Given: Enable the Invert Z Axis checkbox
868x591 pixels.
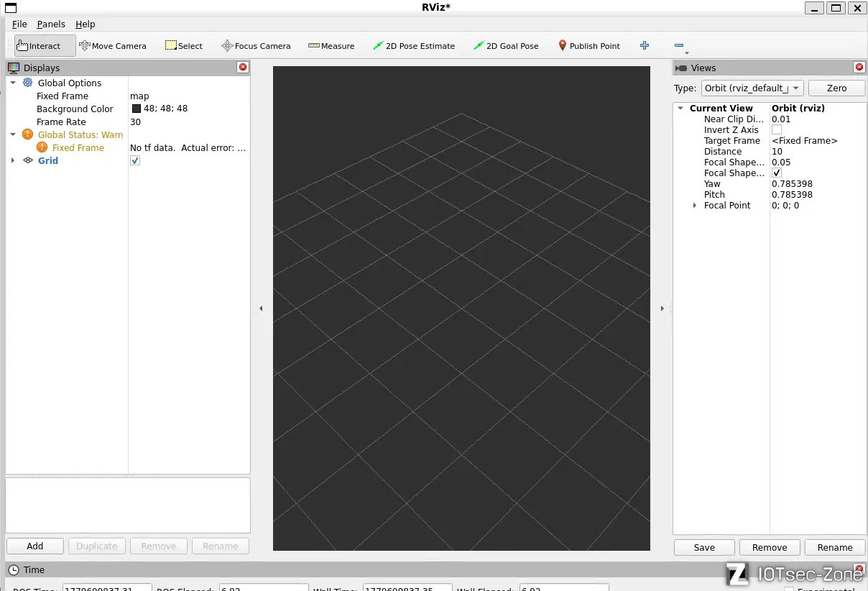Looking at the screenshot, I should coord(777,129).
